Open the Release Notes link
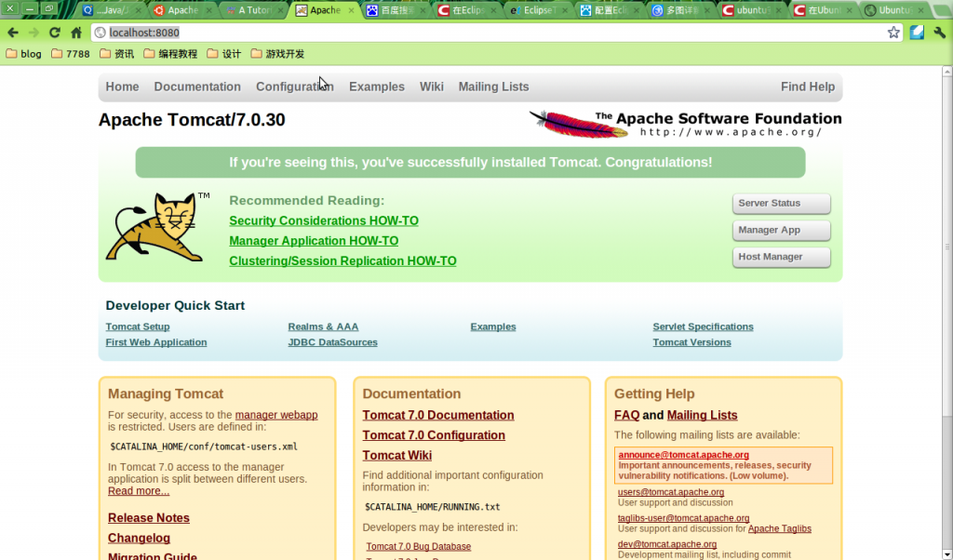 [x=149, y=518]
